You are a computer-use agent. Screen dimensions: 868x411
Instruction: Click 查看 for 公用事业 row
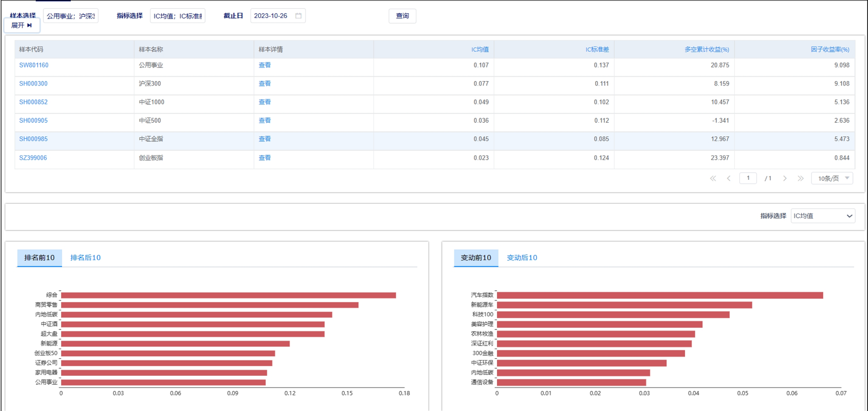click(x=265, y=65)
